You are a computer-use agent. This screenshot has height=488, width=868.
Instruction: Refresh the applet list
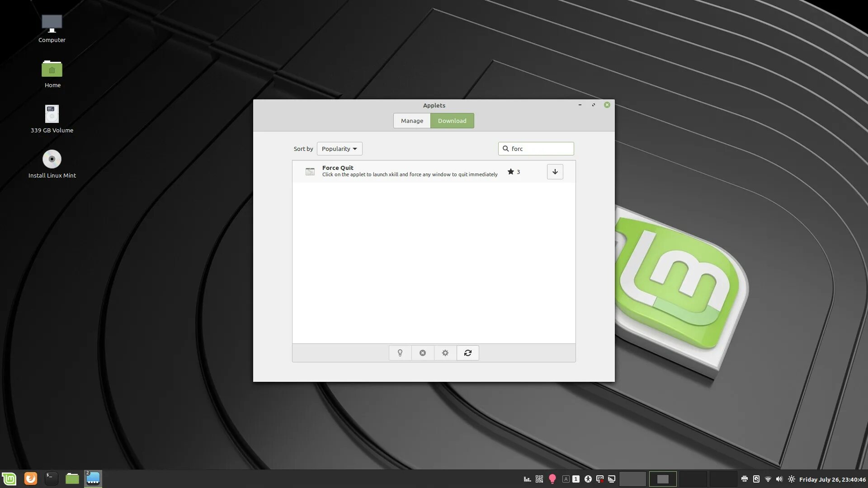pyautogui.click(x=468, y=353)
